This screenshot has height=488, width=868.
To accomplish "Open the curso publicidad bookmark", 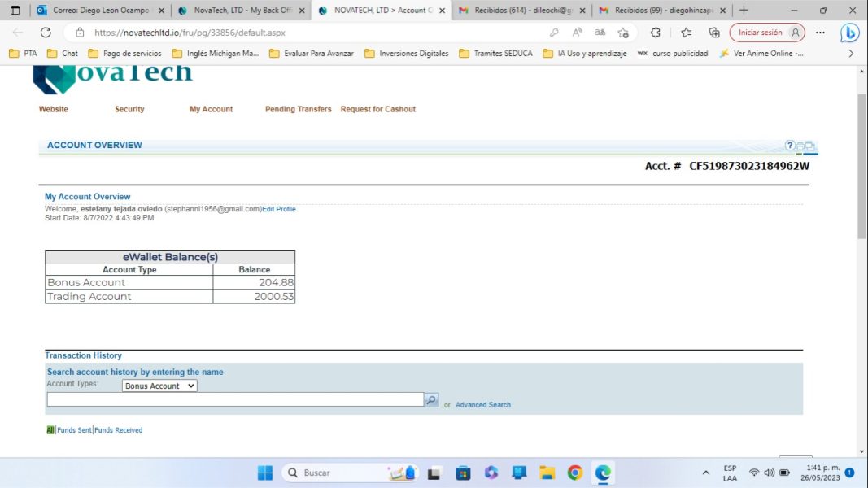I will pos(673,54).
